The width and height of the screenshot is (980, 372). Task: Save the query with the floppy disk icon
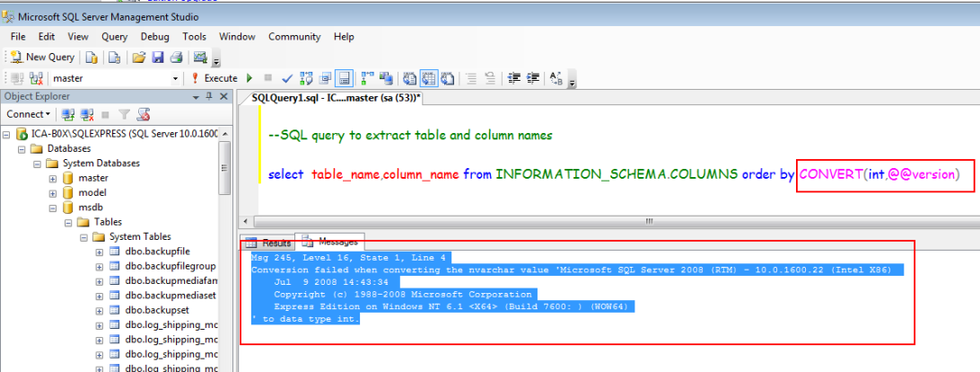(158, 58)
